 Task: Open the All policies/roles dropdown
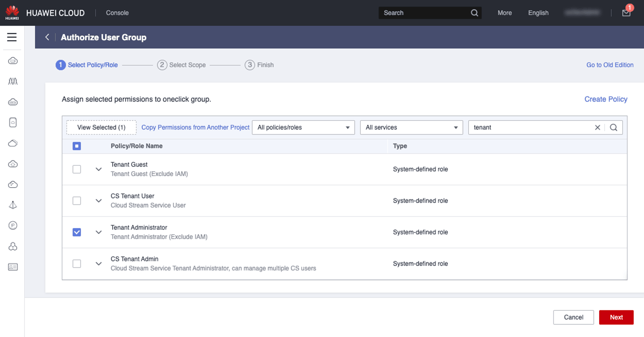(303, 127)
